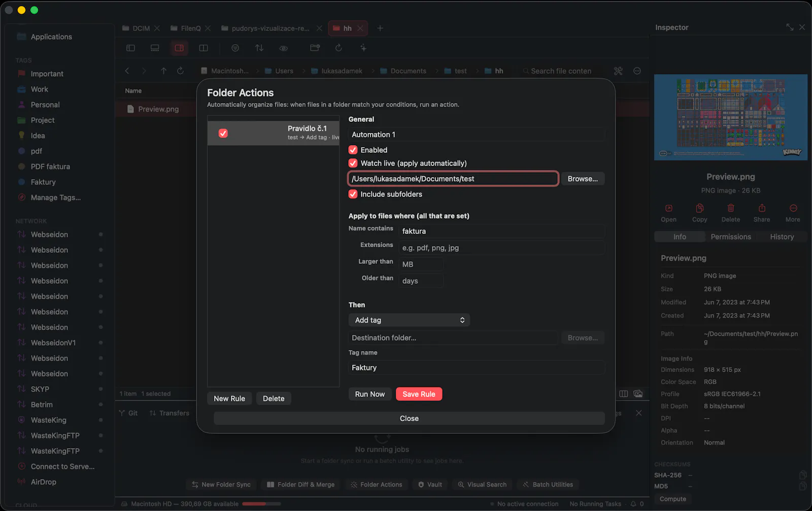Screen dimensions: 812x511
Task: Click the Folder Diff & Merge button
Action: click(301, 485)
